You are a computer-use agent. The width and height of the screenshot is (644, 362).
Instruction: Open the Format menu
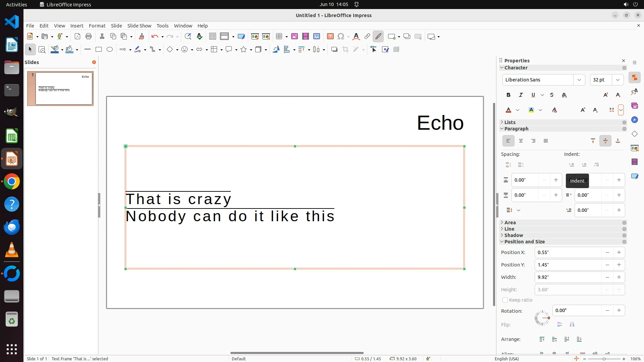click(97, 26)
